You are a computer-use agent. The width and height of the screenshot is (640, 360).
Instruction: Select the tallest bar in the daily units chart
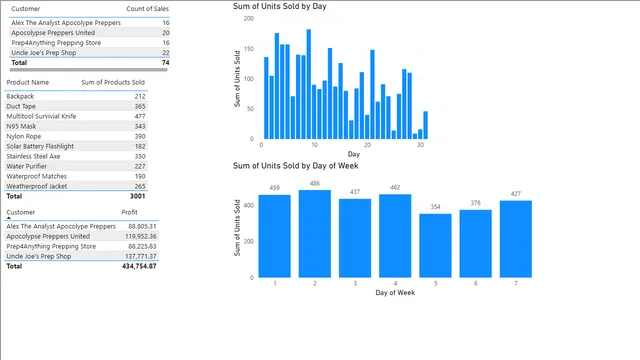click(309, 84)
